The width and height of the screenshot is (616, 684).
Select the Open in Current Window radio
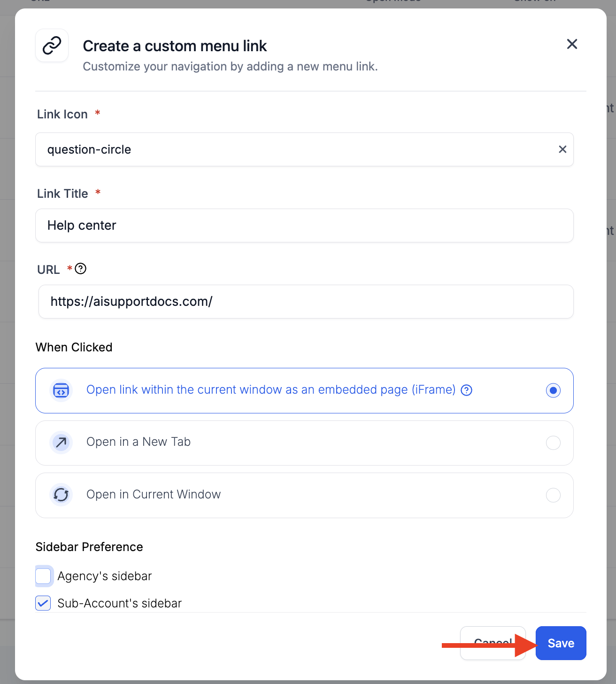[553, 495]
